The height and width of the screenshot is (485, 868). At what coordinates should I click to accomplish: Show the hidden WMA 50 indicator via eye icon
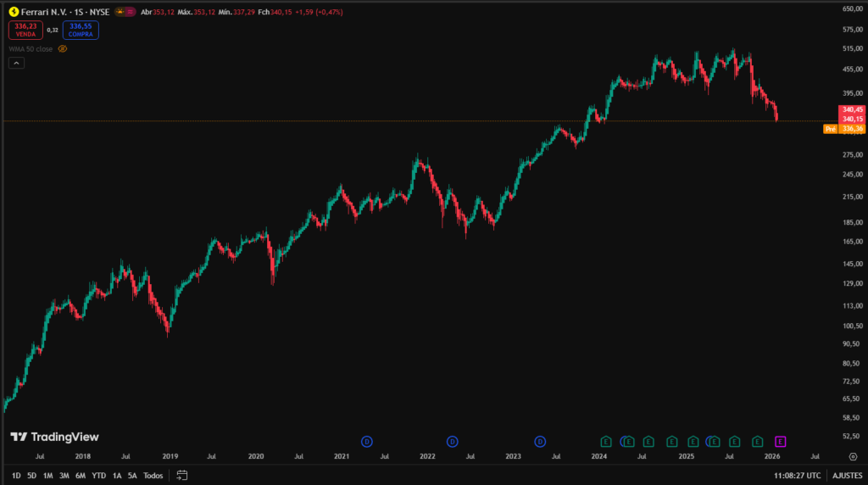pyautogui.click(x=63, y=48)
